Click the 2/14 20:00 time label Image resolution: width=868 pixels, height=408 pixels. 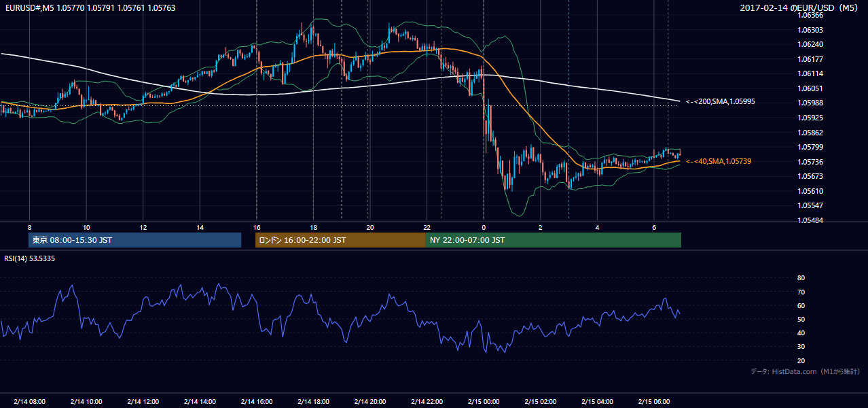tap(370, 401)
